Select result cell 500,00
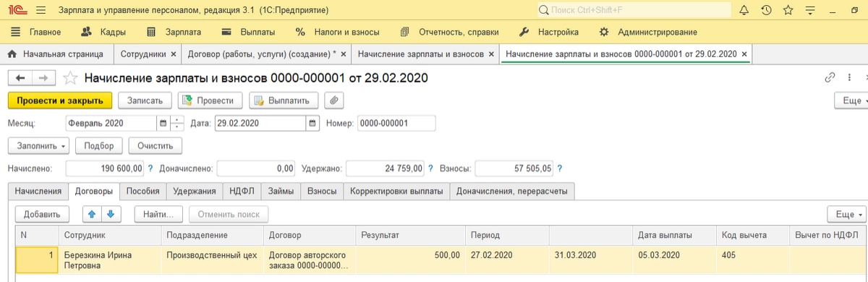 pos(411,260)
